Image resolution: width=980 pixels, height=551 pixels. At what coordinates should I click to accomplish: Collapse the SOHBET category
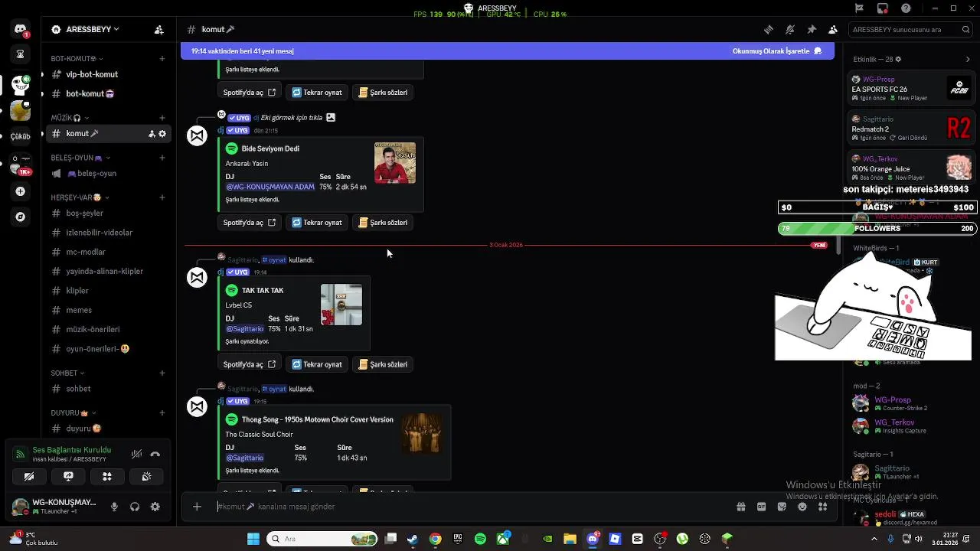click(x=67, y=373)
